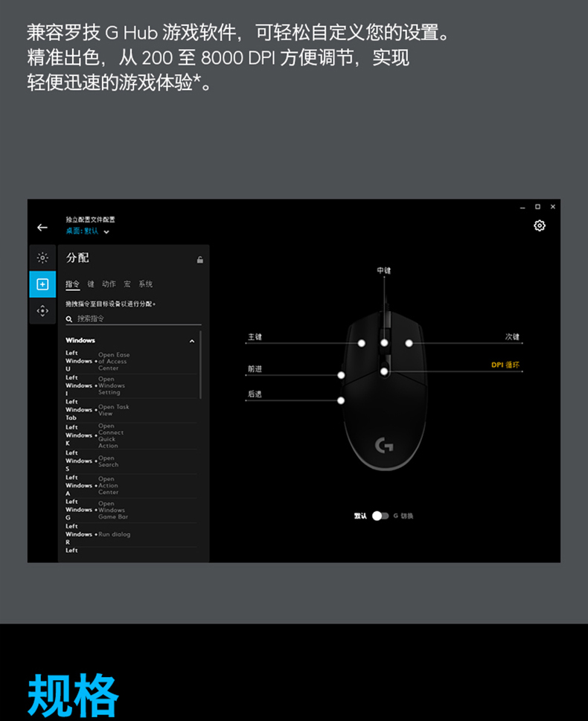Viewport: 588px width, 721px height.
Task: Click the blue 规格 heading
Action: click(x=73, y=694)
